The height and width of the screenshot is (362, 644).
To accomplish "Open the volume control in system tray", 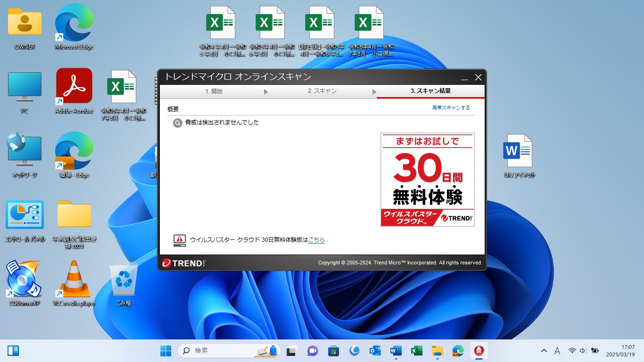I will 583,351.
